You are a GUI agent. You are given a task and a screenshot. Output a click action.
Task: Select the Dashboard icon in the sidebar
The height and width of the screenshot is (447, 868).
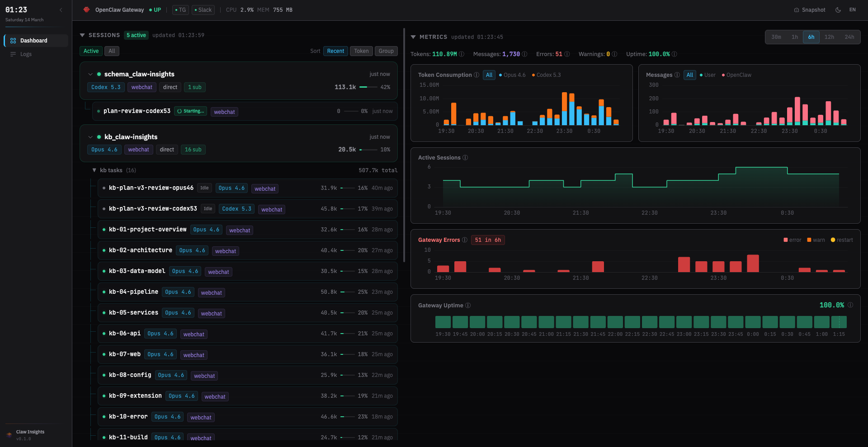click(14, 41)
